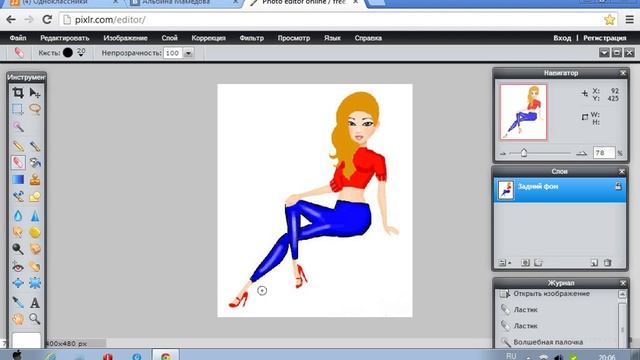Viewport: 640px width, 360px height.
Task: Click the add layer mask button
Action: click(526, 263)
